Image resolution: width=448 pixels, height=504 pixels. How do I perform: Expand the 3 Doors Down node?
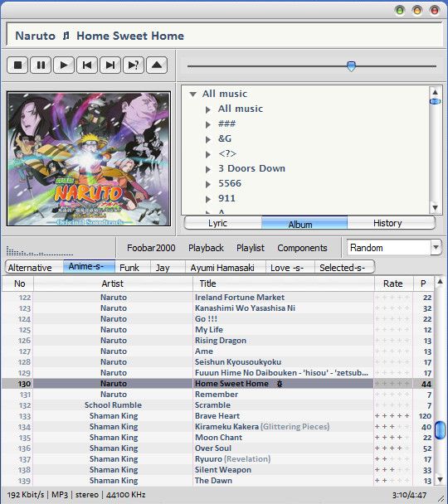click(x=208, y=169)
